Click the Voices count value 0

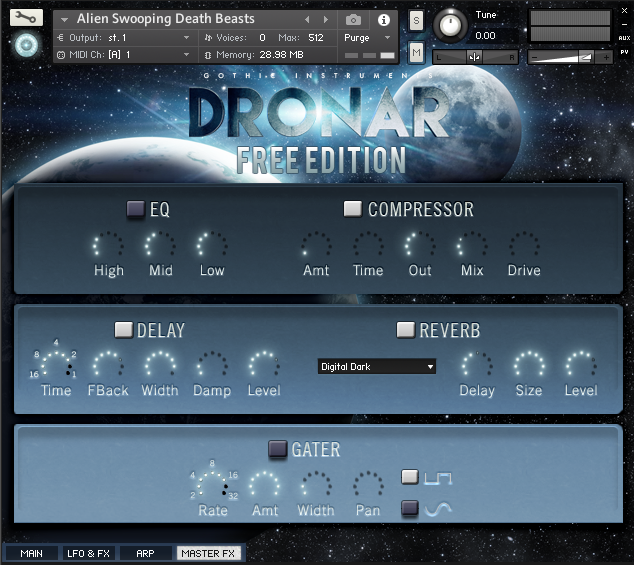click(x=262, y=38)
